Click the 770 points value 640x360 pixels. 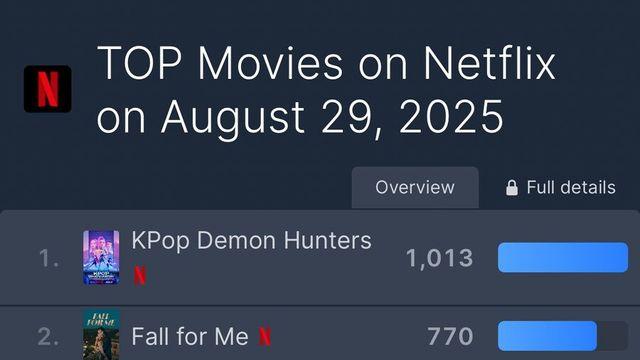(450, 337)
